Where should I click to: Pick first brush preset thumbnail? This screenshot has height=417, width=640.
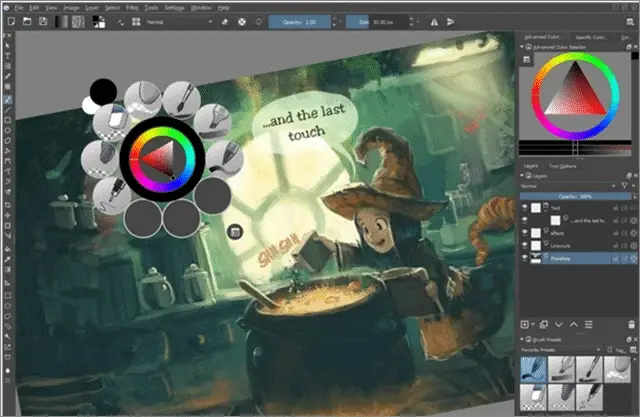[533, 369]
